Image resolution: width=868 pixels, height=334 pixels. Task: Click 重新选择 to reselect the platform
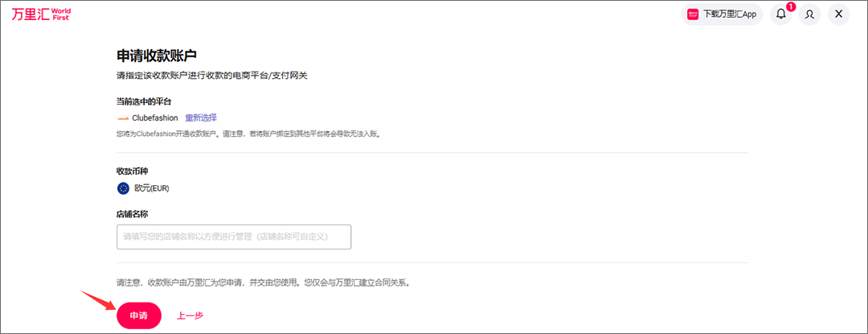pos(201,118)
